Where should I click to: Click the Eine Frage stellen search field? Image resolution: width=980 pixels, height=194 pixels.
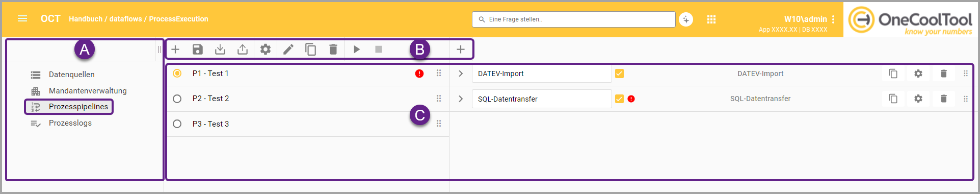tap(574, 19)
